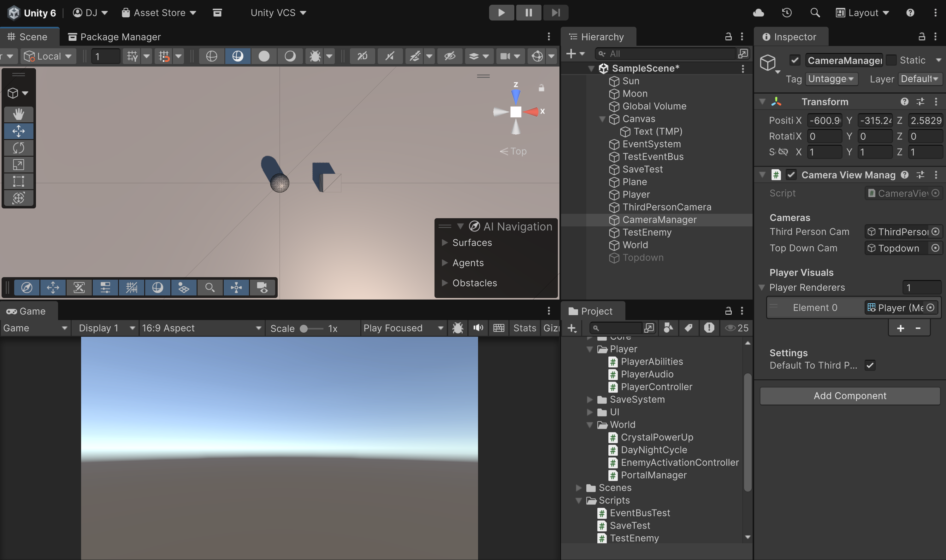Toggle Inspector panel lock icon
This screenshot has height=560, width=946.
pos(921,37)
